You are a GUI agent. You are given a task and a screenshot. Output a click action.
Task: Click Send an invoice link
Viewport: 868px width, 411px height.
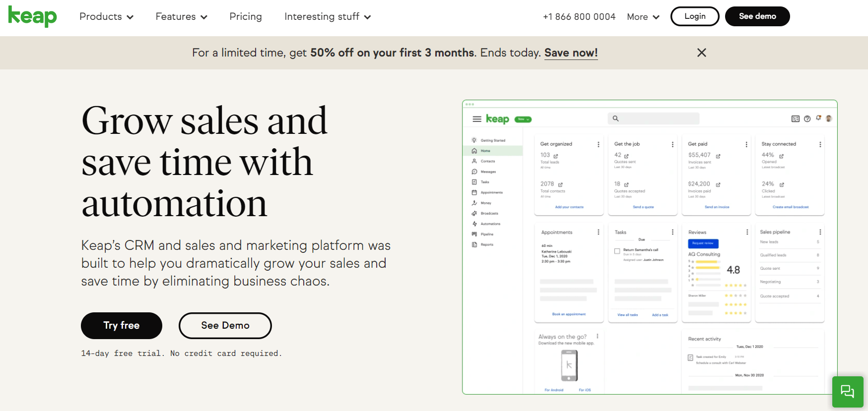coord(717,207)
